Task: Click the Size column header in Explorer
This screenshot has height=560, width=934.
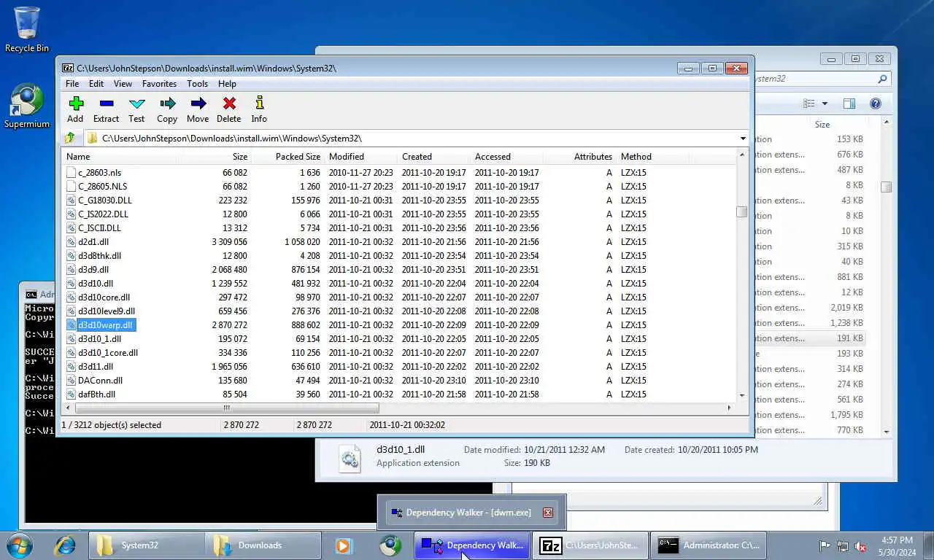Action: click(x=822, y=125)
